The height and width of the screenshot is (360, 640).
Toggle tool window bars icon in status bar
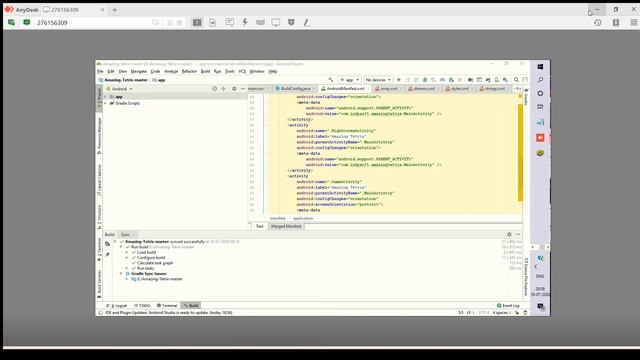(x=100, y=313)
